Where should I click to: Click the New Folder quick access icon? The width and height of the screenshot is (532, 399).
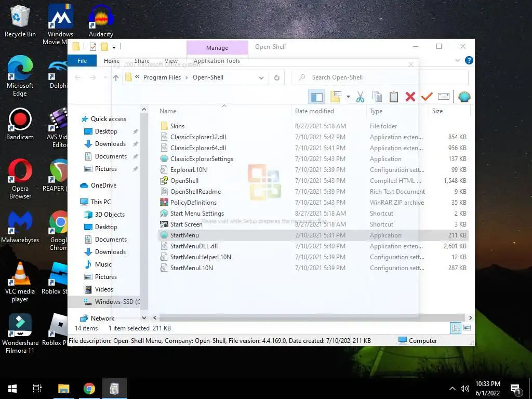105,46
